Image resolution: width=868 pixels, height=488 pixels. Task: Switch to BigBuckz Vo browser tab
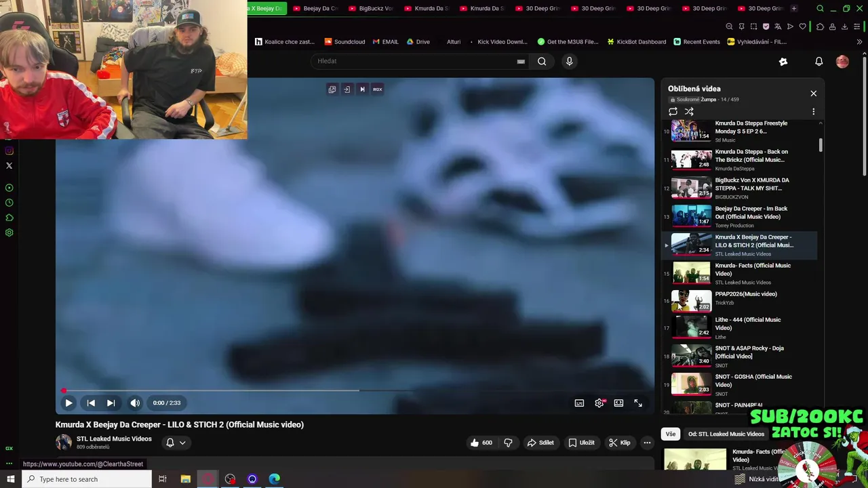(x=371, y=9)
